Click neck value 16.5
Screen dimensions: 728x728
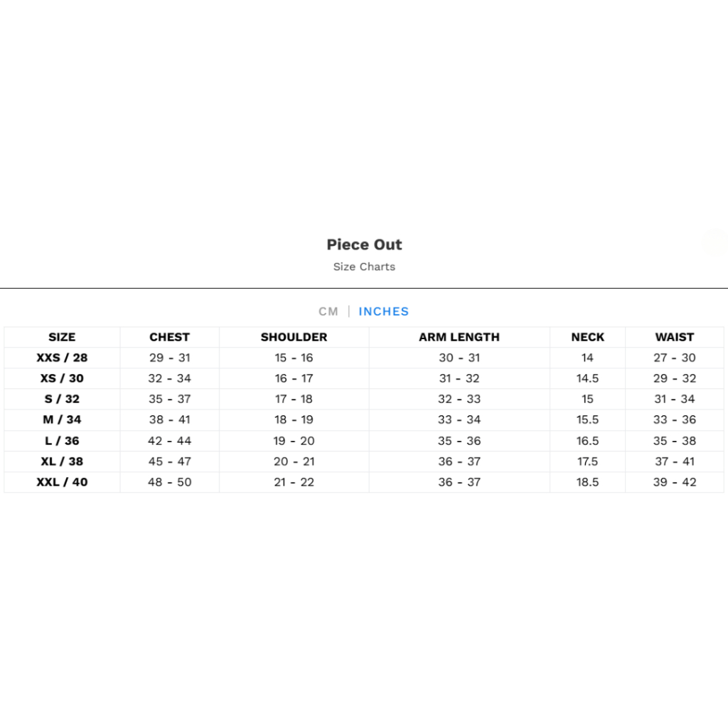pos(588,441)
